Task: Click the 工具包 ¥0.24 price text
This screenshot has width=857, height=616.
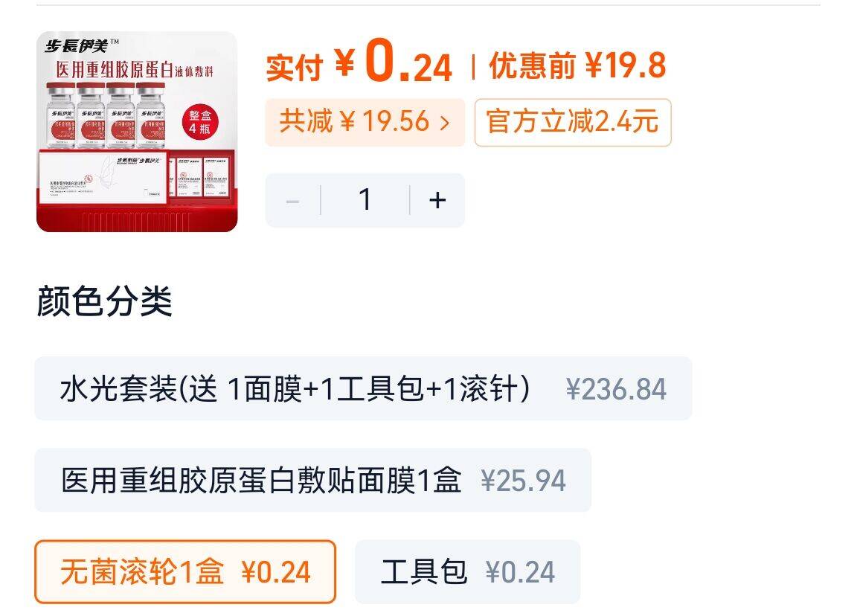Action: (520, 572)
